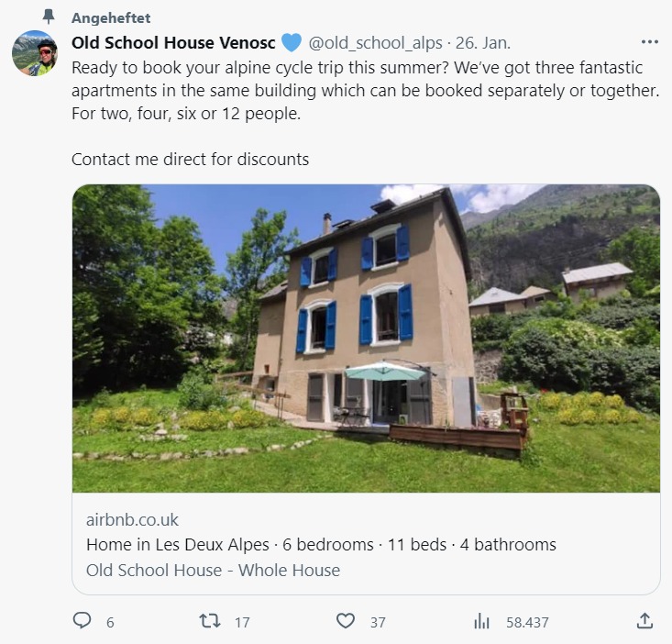Click the 58.437 views count
The width and height of the screenshot is (672, 644).
(527, 622)
